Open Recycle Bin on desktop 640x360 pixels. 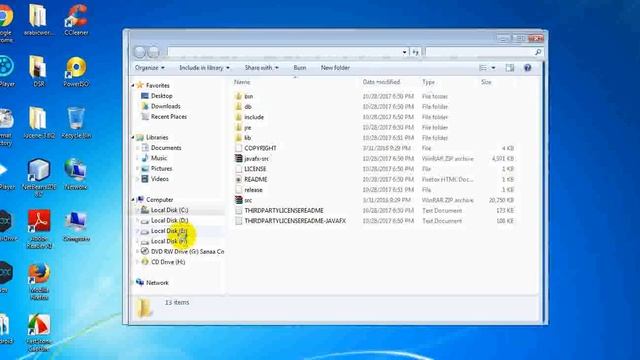tap(76, 123)
